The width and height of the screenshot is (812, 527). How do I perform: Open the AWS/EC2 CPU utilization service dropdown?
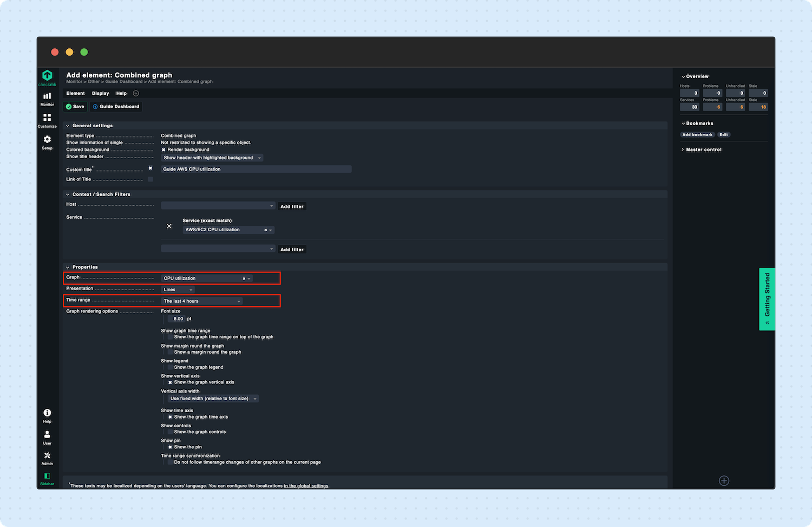228,230
